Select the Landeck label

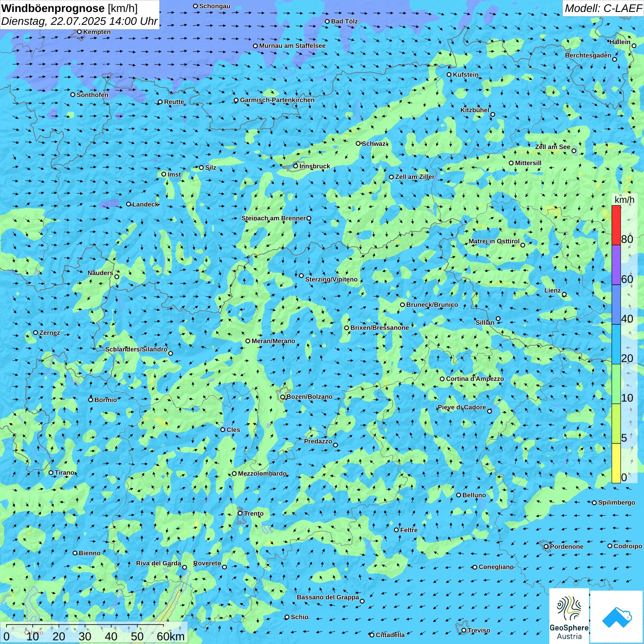(145, 204)
